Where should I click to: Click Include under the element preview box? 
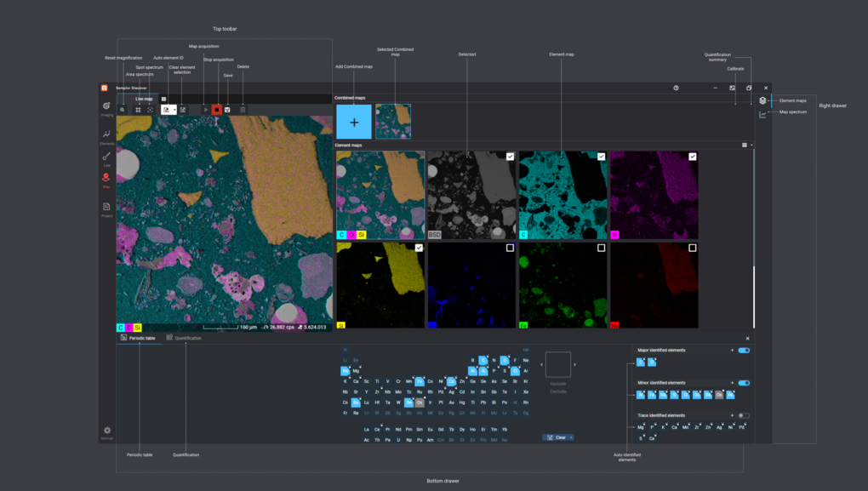(558, 384)
